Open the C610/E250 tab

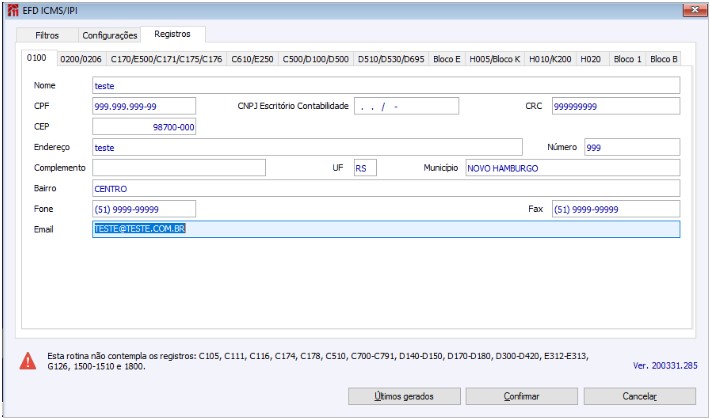[x=252, y=59]
